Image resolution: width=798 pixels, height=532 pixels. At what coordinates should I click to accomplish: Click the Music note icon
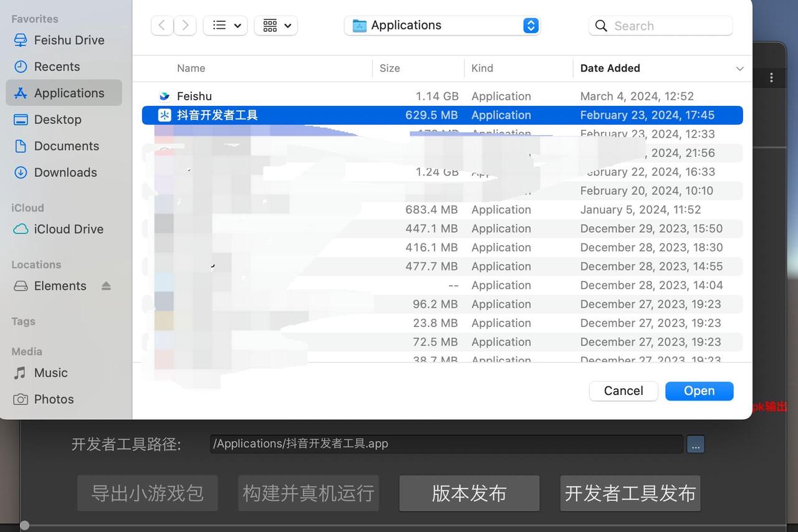(x=21, y=373)
